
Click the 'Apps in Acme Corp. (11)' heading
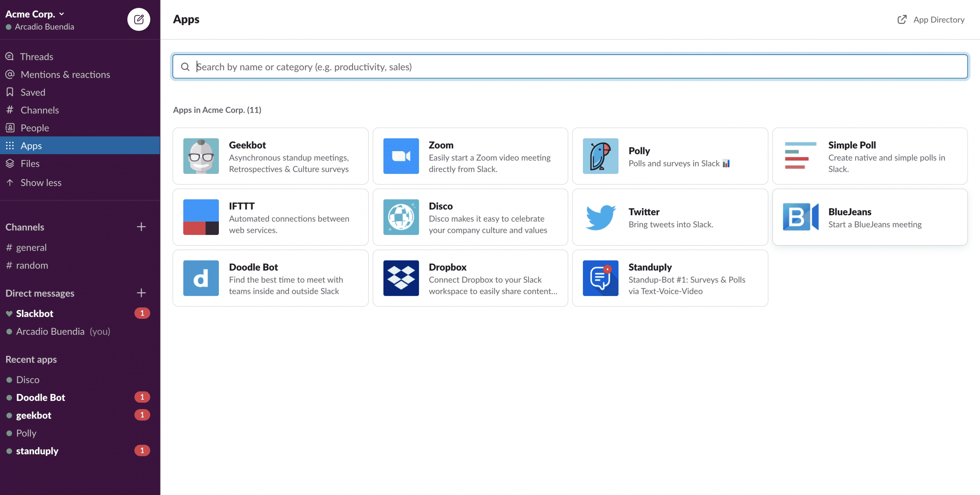pyautogui.click(x=217, y=110)
